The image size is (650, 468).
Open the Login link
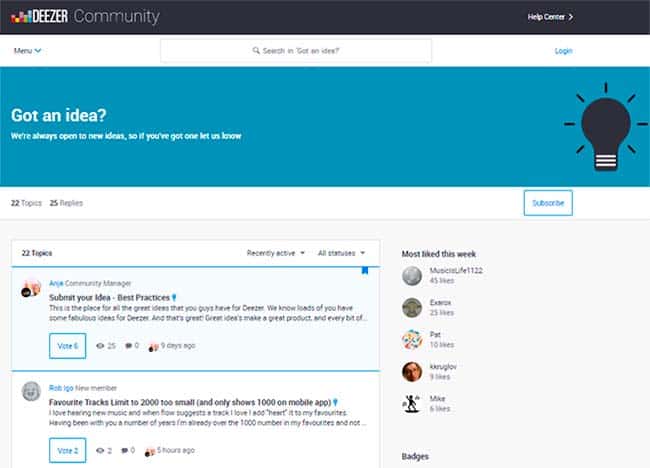[x=563, y=51]
